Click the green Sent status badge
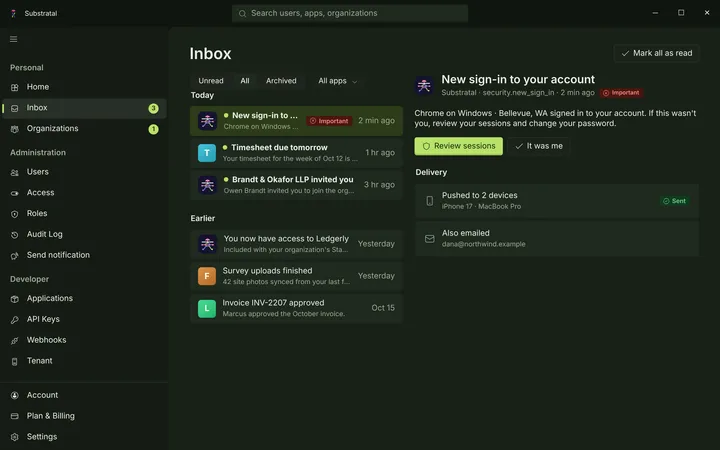720x450 pixels. coord(675,201)
